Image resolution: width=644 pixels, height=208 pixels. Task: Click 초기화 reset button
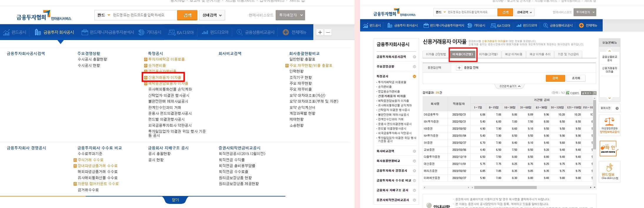pos(576,78)
